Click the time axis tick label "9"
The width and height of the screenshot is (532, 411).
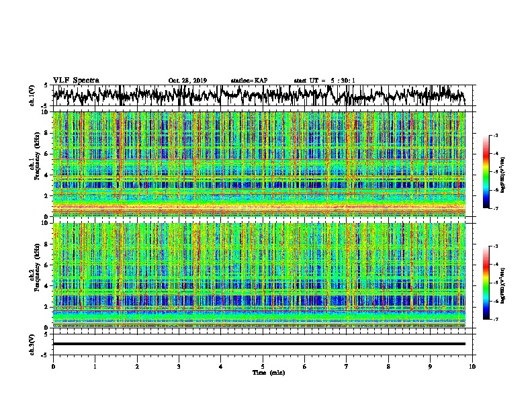[430, 367]
